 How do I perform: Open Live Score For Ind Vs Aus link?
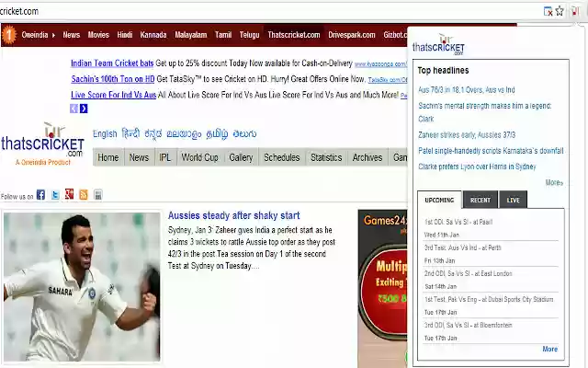coord(114,95)
